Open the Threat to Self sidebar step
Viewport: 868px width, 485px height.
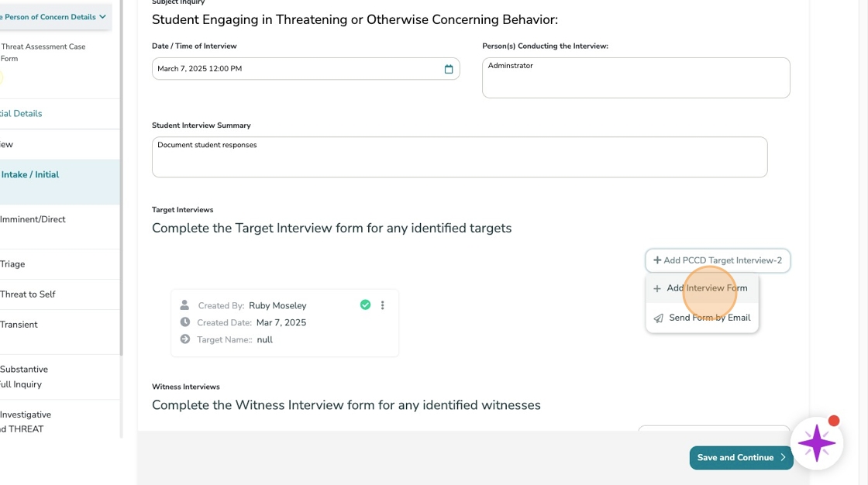click(28, 294)
